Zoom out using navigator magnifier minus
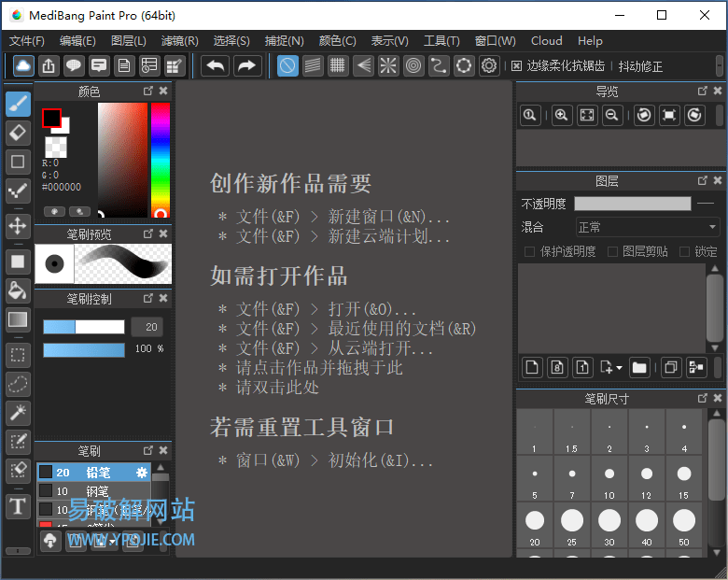 (612, 115)
